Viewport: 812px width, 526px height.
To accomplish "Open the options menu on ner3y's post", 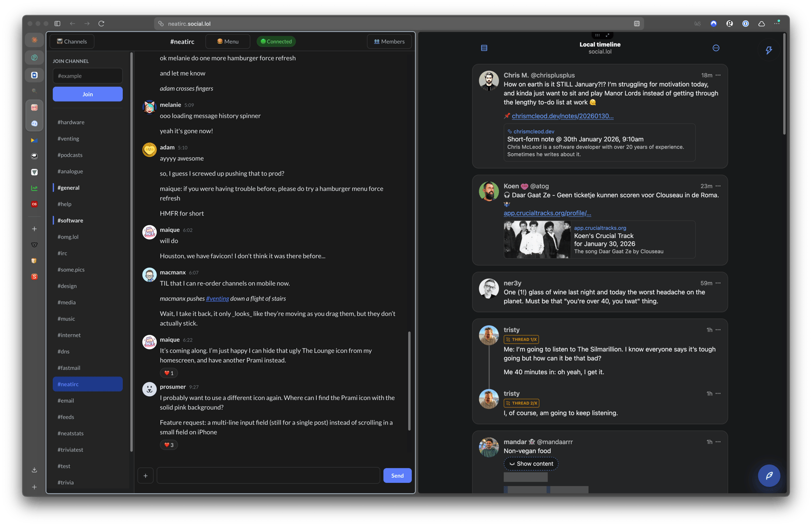I will pyautogui.click(x=718, y=283).
